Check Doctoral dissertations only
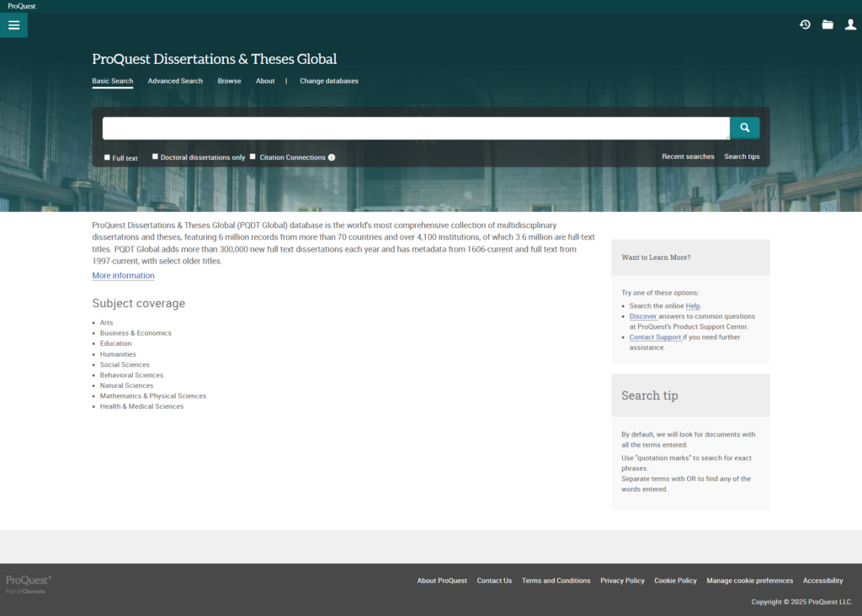862x616 pixels. point(154,156)
